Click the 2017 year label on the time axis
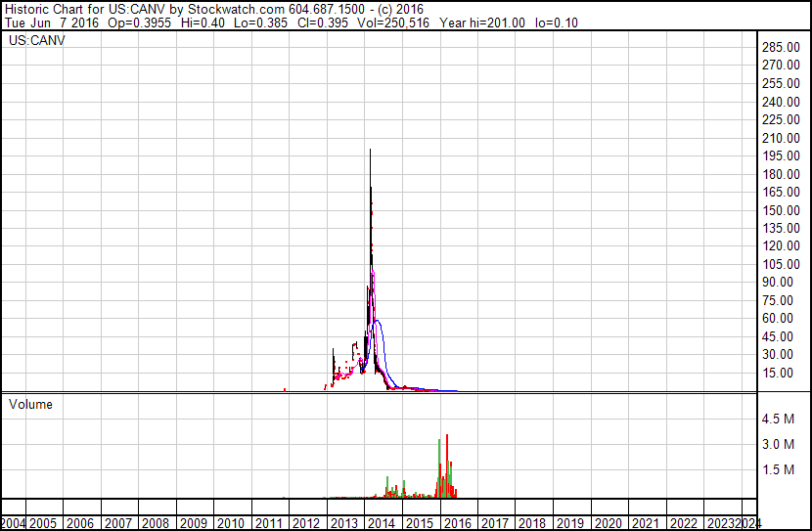 [495, 524]
